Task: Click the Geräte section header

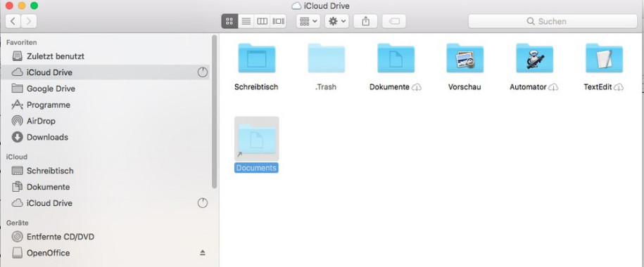Action: tap(18, 223)
